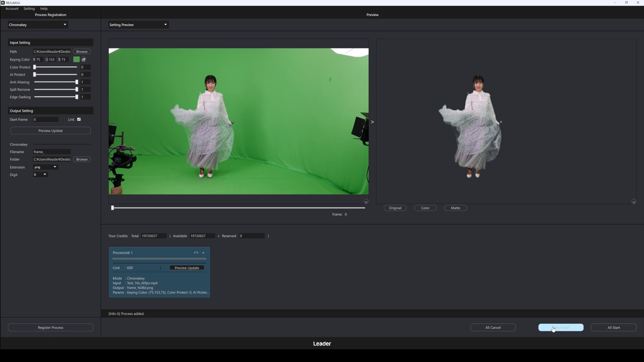Click the Available credits field

click(202, 236)
